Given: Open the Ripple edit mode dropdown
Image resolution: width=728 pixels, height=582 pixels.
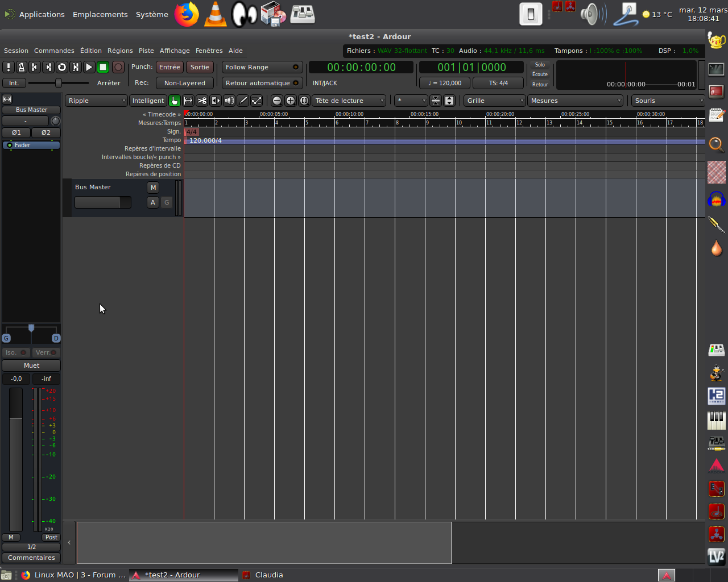Looking at the screenshot, I should [96, 101].
